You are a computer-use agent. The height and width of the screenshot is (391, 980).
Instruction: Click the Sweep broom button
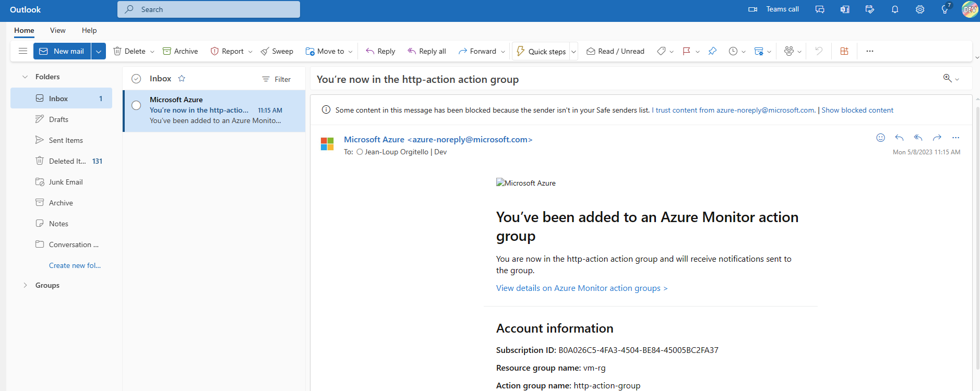point(277,51)
